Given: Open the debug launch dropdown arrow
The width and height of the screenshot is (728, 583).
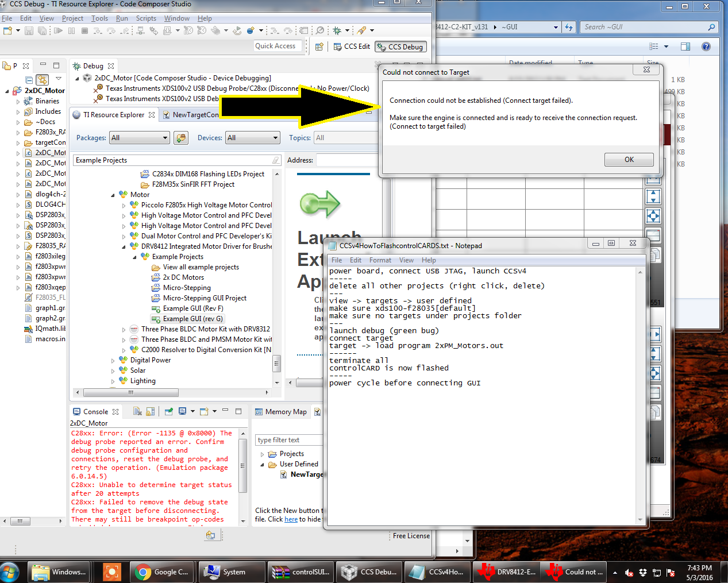Looking at the screenshot, I should pyautogui.click(x=347, y=30).
